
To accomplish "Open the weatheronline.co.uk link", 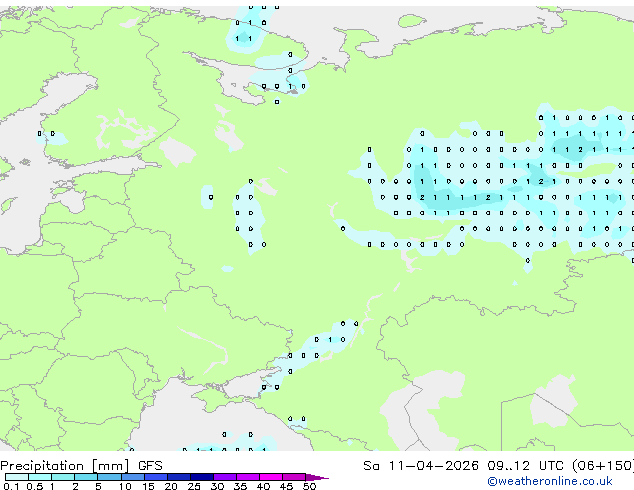I will tap(550, 481).
